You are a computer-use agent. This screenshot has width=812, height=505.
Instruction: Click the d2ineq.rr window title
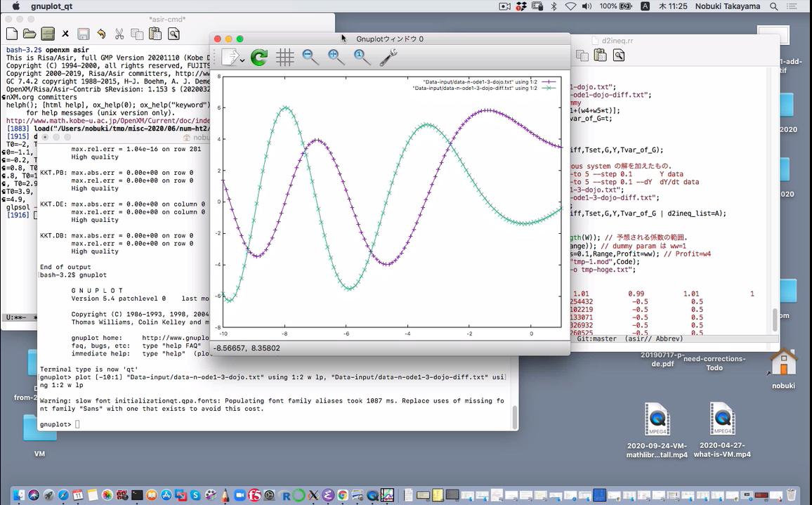click(617, 41)
